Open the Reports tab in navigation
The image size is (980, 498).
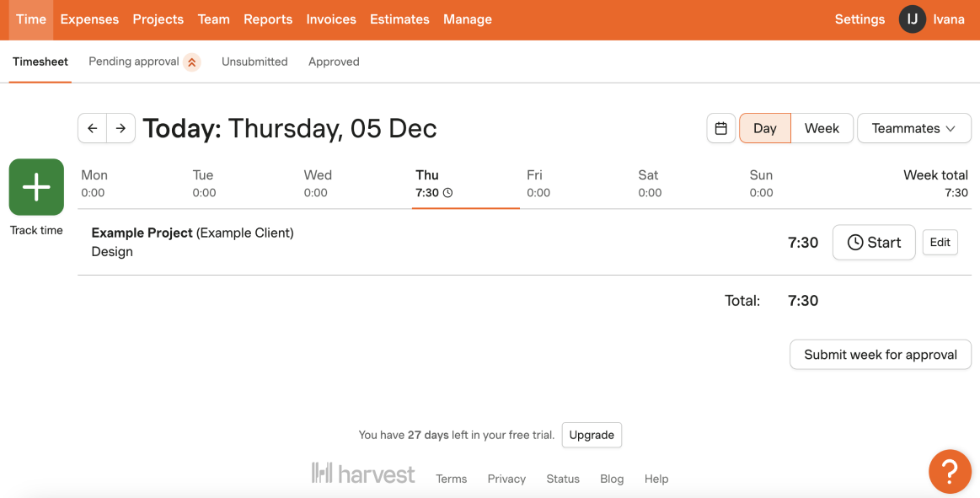coord(268,19)
